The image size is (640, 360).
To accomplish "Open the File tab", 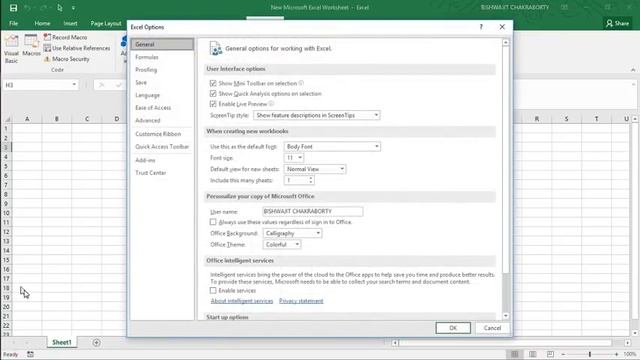I will click(x=13, y=23).
